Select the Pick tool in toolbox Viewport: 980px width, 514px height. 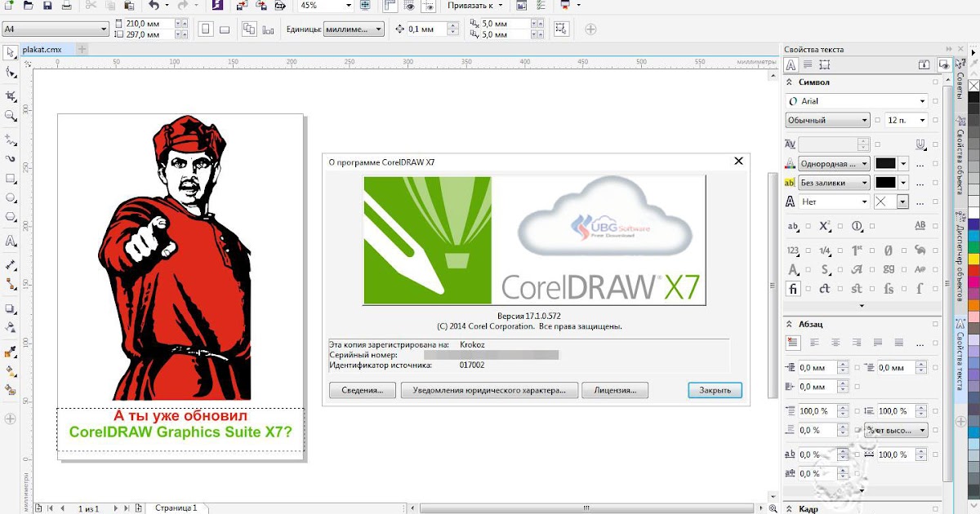tap(11, 52)
